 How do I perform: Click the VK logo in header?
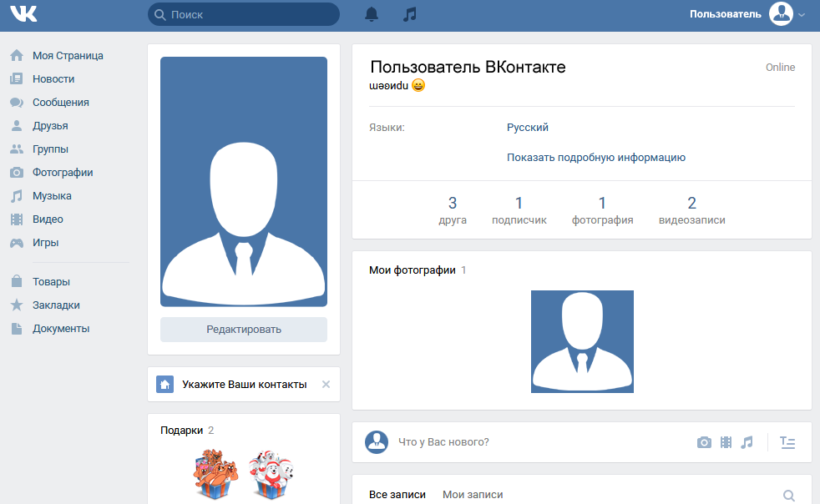(x=23, y=14)
